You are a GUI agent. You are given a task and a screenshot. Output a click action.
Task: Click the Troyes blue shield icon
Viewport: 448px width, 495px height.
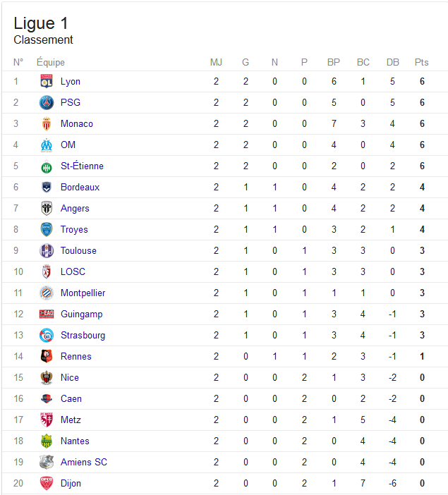pos(47,229)
